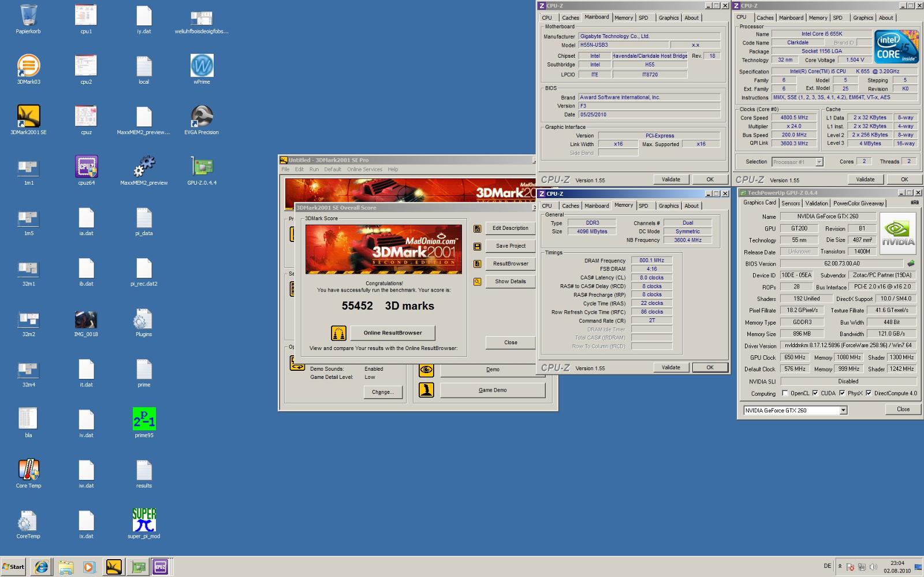This screenshot has height=577, width=924.
Task: Click the eye icon beside Demo
Action: [426, 370]
